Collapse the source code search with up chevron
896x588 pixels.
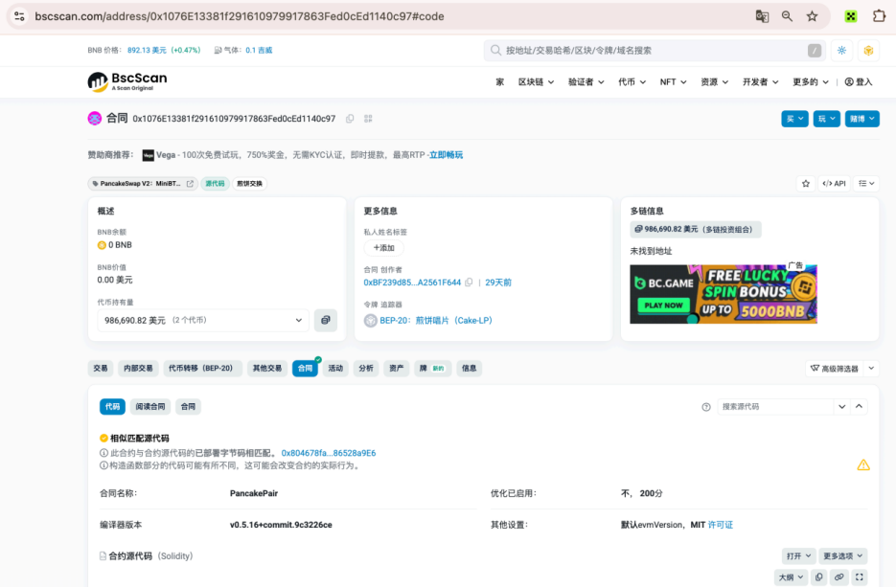860,407
